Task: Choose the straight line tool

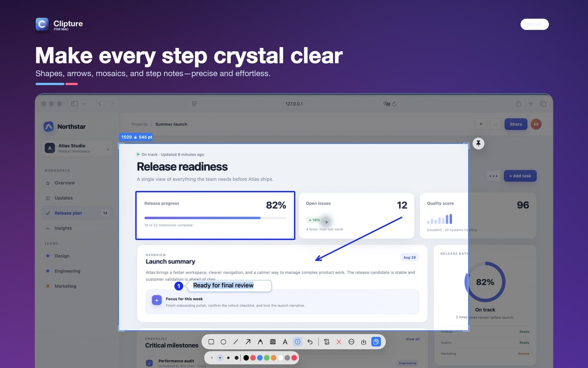Action: [236, 342]
